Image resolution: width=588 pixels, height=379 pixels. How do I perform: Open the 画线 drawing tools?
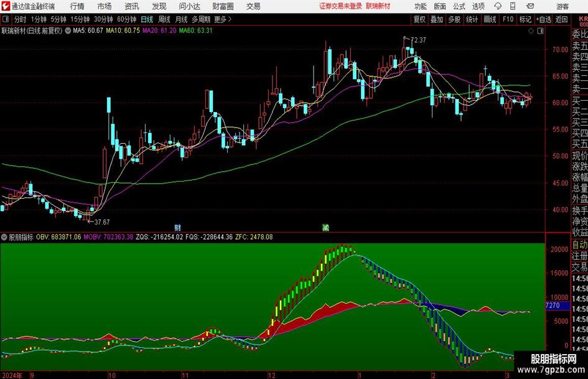click(490, 19)
